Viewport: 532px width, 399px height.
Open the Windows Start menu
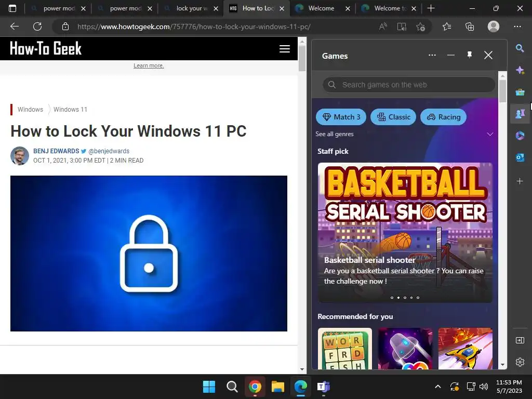[209, 387]
